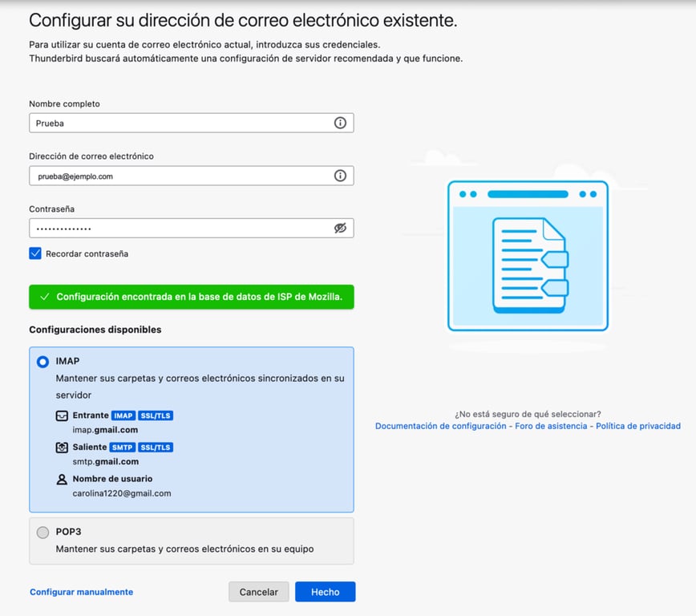The width and height of the screenshot is (696, 616).
Task: Click the Recordar contraseña label text
Action: [x=87, y=253]
